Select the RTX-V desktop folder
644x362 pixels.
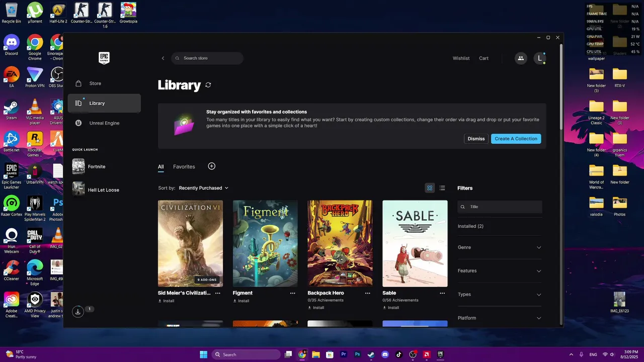620,77
